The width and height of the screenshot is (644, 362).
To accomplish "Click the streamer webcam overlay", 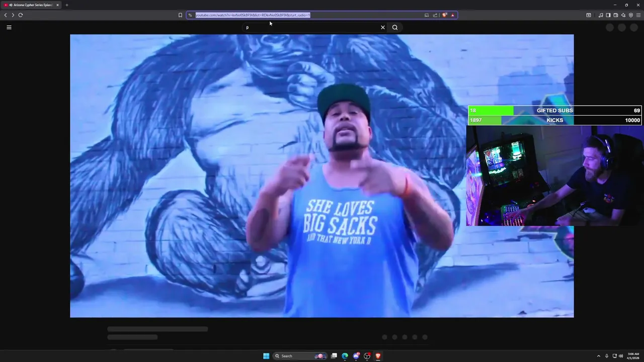I will (x=554, y=175).
